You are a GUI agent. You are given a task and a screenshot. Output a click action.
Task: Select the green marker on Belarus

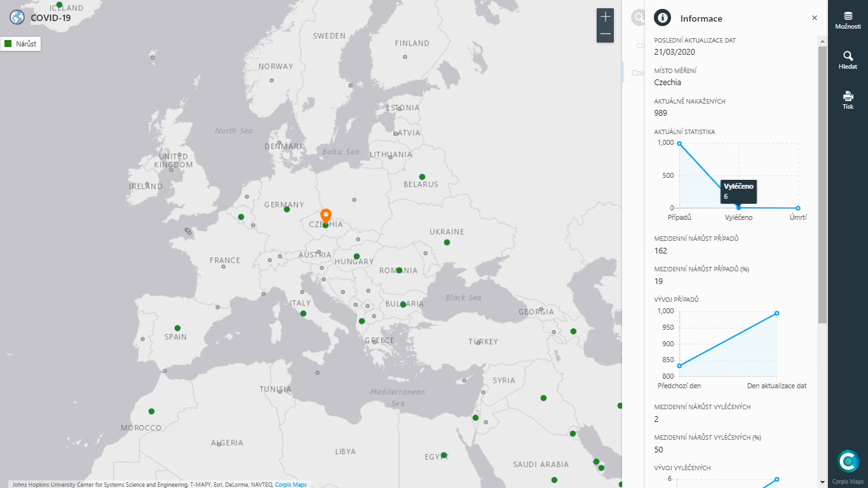click(x=422, y=177)
